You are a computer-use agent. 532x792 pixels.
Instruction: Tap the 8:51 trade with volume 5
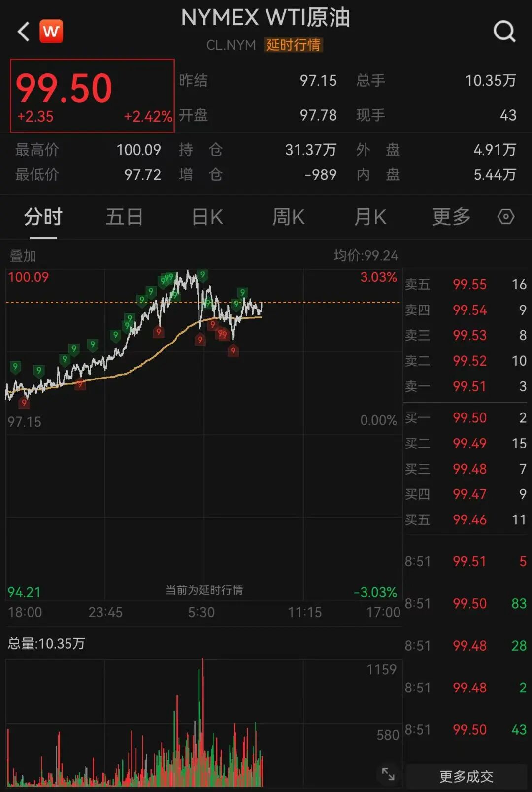point(466,561)
